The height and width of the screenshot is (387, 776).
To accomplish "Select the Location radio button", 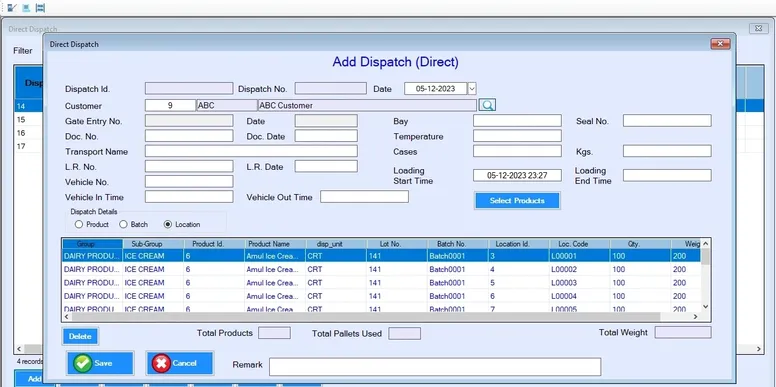I will (x=168, y=224).
